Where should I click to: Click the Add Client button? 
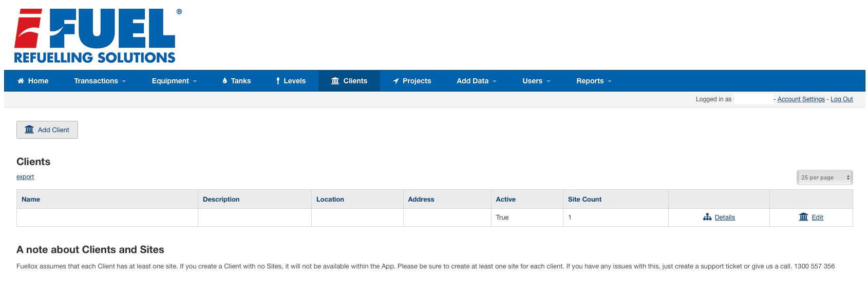tap(47, 130)
